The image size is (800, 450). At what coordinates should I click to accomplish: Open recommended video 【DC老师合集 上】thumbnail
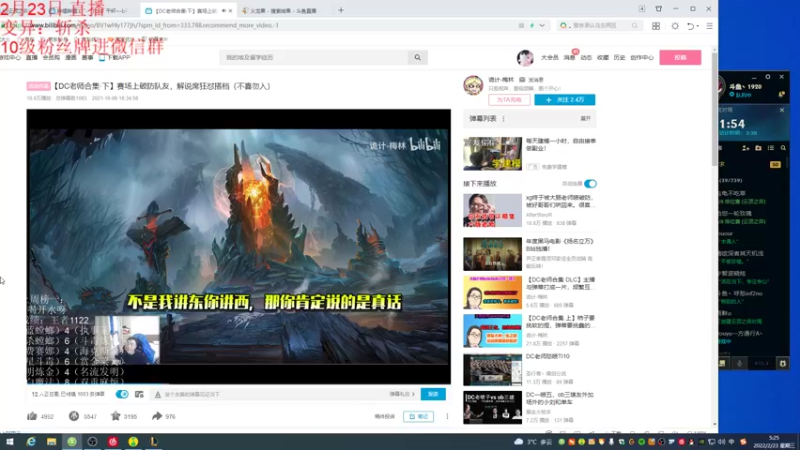(492, 331)
